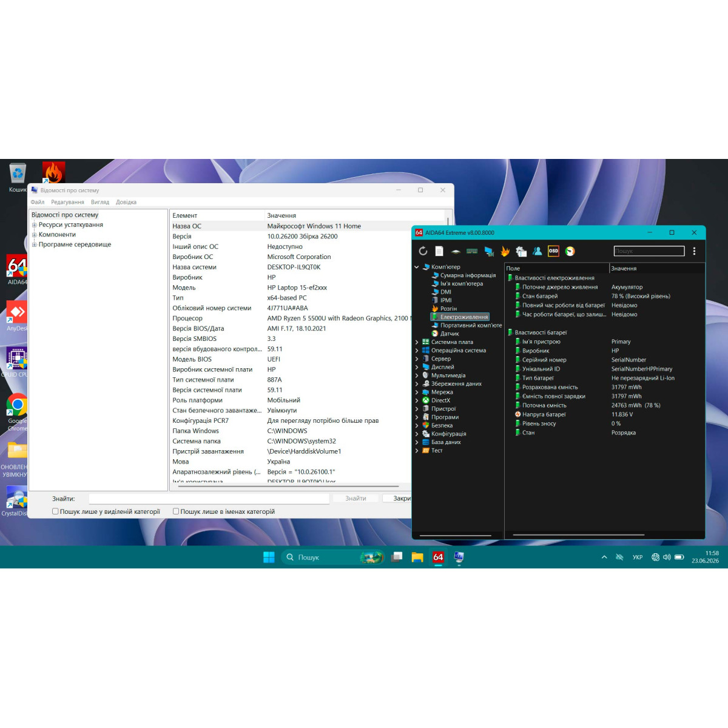The image size is (728, 728).
Task: Click the Пошук search box in AIDA64
Action: pyautogui.click(x=649, y=251)
